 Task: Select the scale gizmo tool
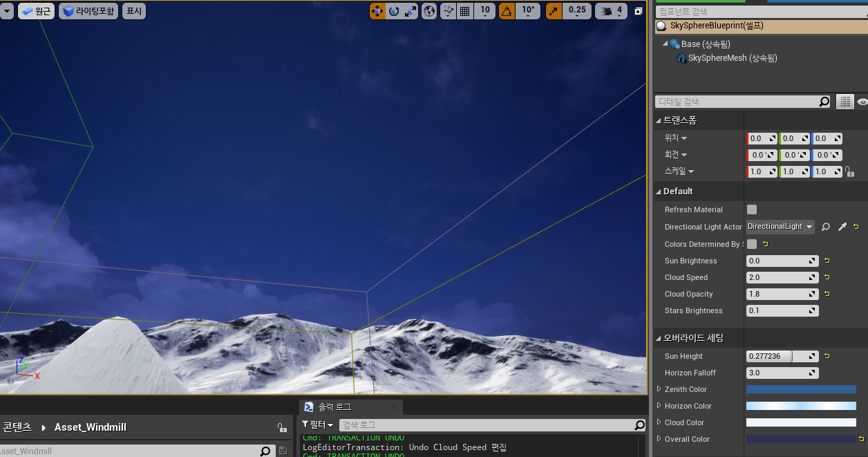[x=411, y=11]
